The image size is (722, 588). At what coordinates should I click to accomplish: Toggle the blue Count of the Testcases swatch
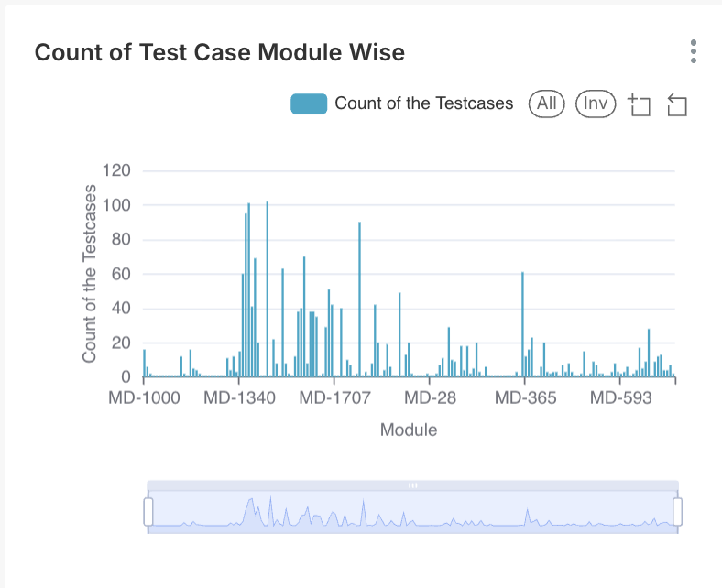click(309, 103)
